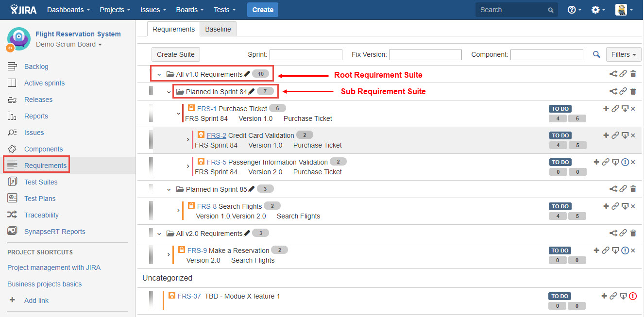
Task: Open Project management with JIRA shortcut
Action: click(x=54, y=267)
